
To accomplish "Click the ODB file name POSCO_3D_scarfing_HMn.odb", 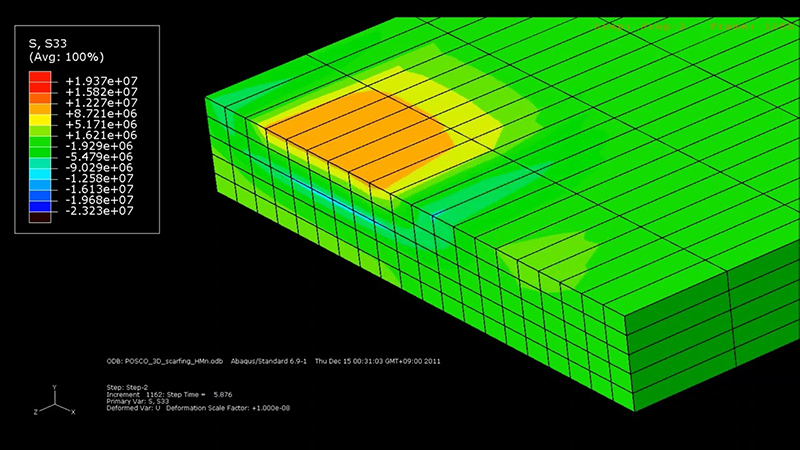I will (168, 361).
